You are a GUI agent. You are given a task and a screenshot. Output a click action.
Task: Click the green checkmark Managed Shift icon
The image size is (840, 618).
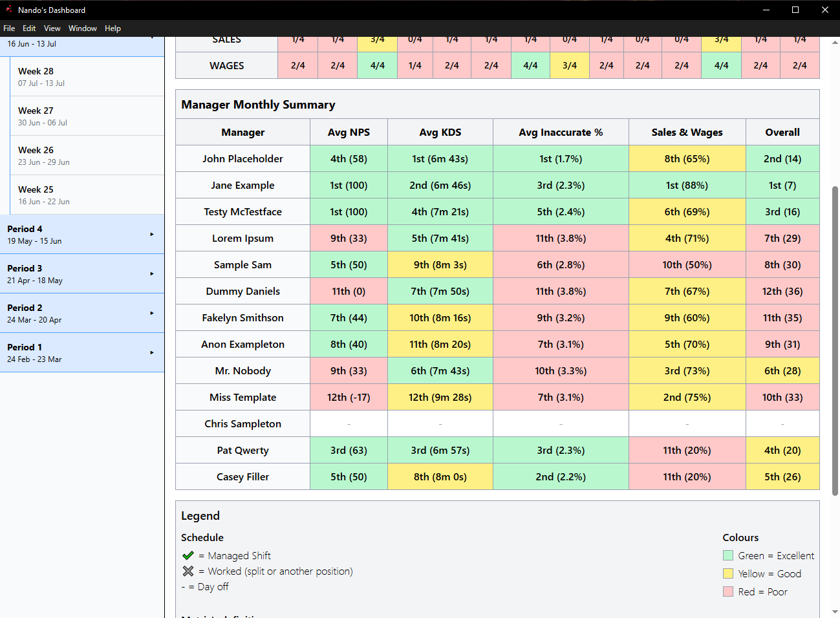point(188,555)
